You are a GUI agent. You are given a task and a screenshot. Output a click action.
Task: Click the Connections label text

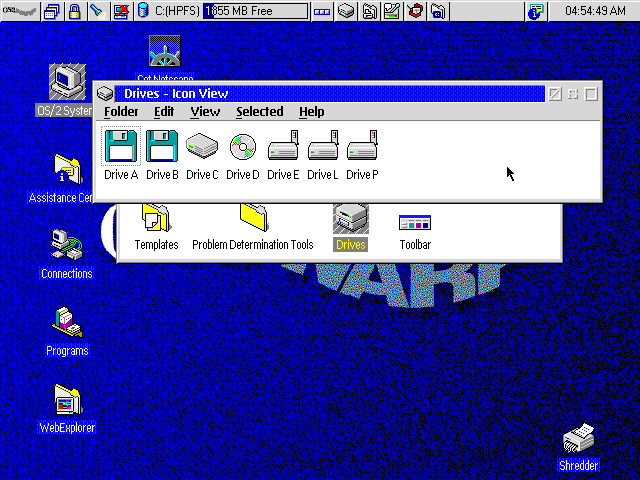(x=67, y=273)
